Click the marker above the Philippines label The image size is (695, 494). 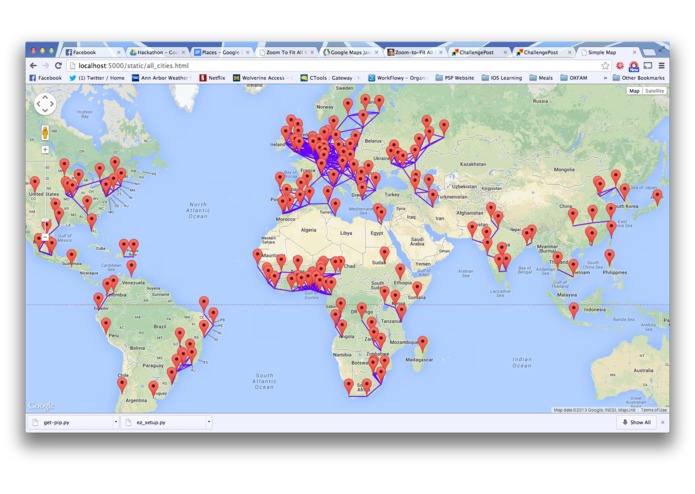point(609,258)
